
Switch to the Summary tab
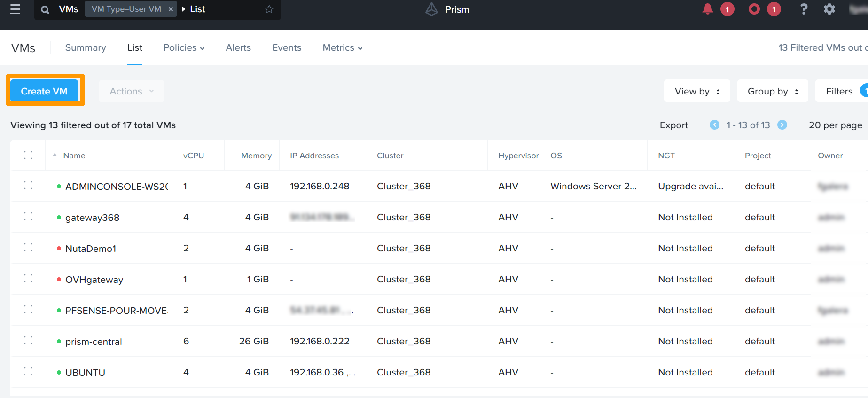86,48
